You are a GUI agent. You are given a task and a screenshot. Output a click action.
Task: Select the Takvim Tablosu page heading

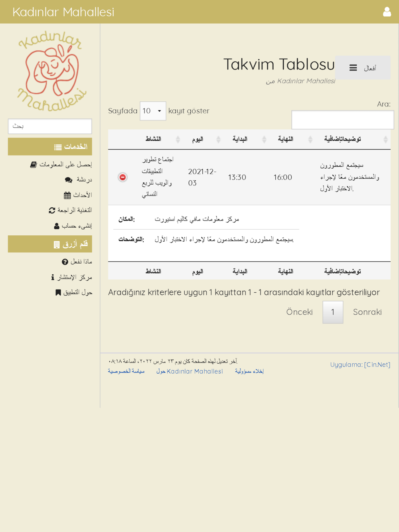(279, 64)
